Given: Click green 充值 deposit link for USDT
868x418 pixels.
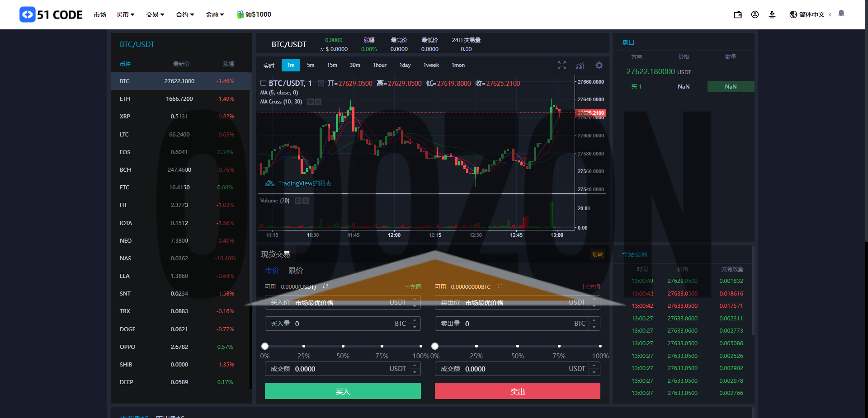Looking at the screenshot, I should click(412, 286).
